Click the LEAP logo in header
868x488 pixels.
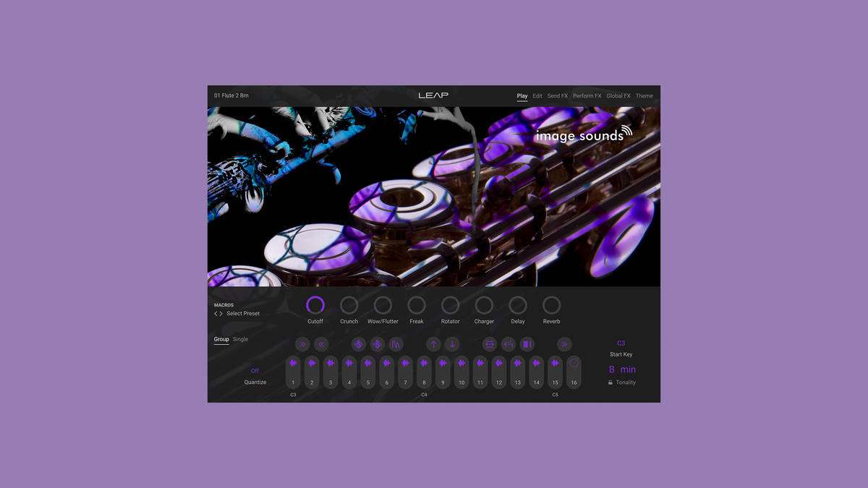(433, 95)
